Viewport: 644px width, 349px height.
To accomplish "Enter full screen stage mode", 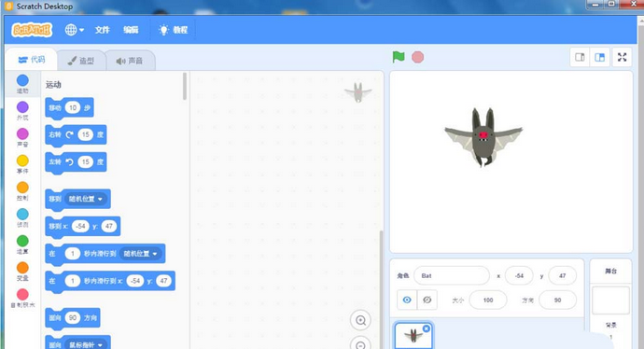I will click(x=623, y=58).
